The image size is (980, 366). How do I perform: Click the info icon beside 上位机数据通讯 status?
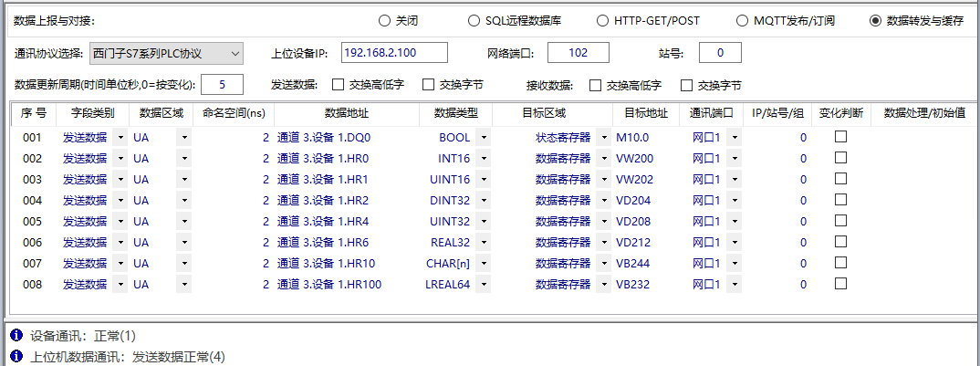(16, 356)
